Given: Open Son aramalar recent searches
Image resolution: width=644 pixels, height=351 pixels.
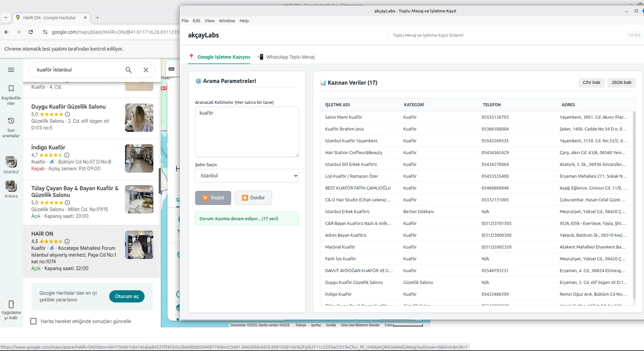Looking at the screenshot, I should pyautogui.click(x=11, y=121).
